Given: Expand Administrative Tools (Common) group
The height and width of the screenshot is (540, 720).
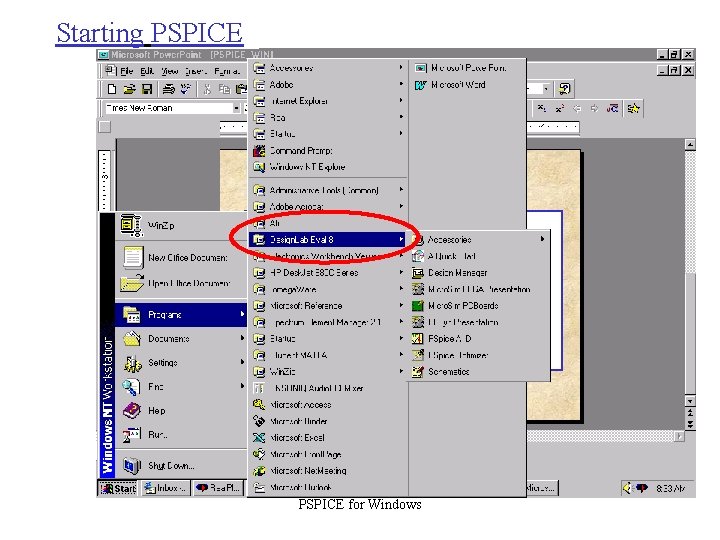Looking at the screenshot, I should 328,190.
